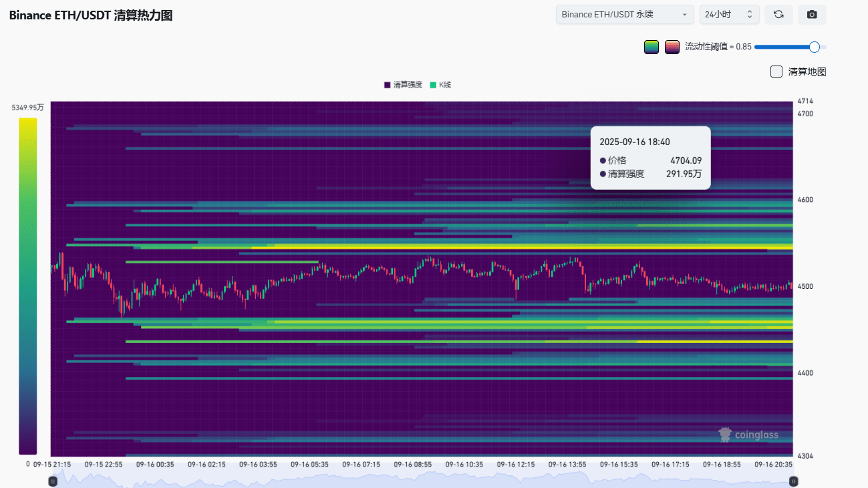Click the tooltip date 2025-09-16 18:40
The image size is (868, 488).
pos(635,142)
